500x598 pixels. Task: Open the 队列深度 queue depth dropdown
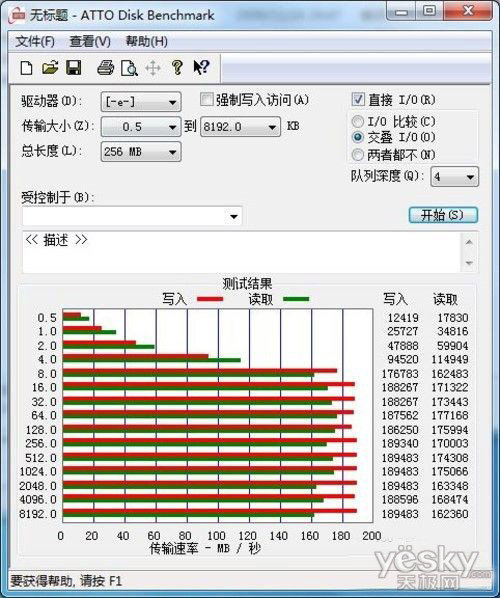pos(454,177)
